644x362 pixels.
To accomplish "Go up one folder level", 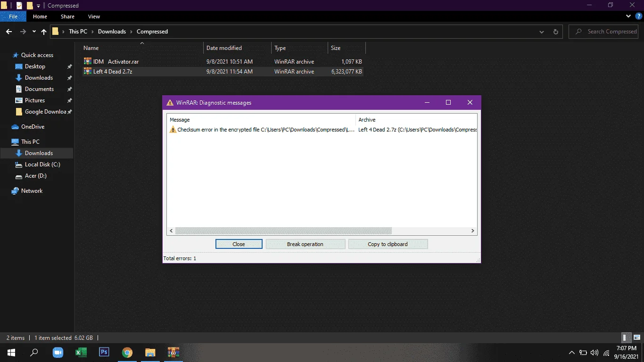I will tap(44, 32).
